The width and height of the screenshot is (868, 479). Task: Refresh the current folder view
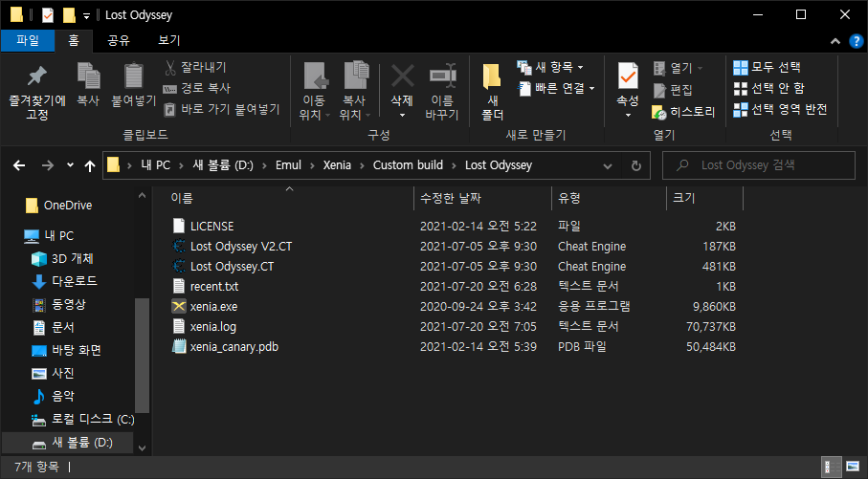coord(636,166)
